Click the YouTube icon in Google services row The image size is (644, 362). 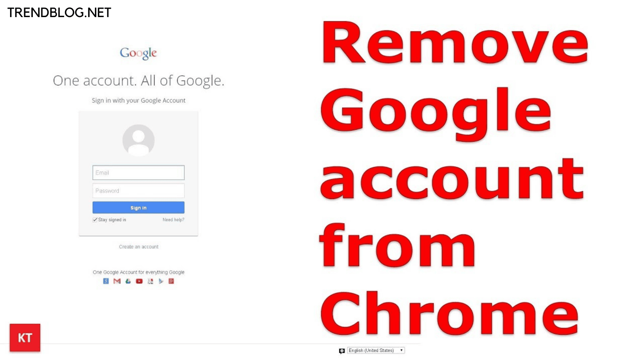[139, 281]
